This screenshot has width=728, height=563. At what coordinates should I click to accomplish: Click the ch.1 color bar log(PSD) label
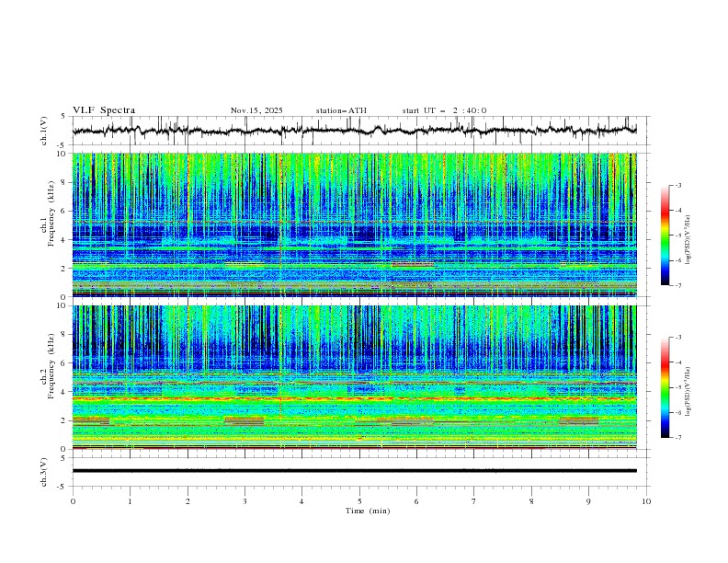pyautogui.click(x=688, y=240)
